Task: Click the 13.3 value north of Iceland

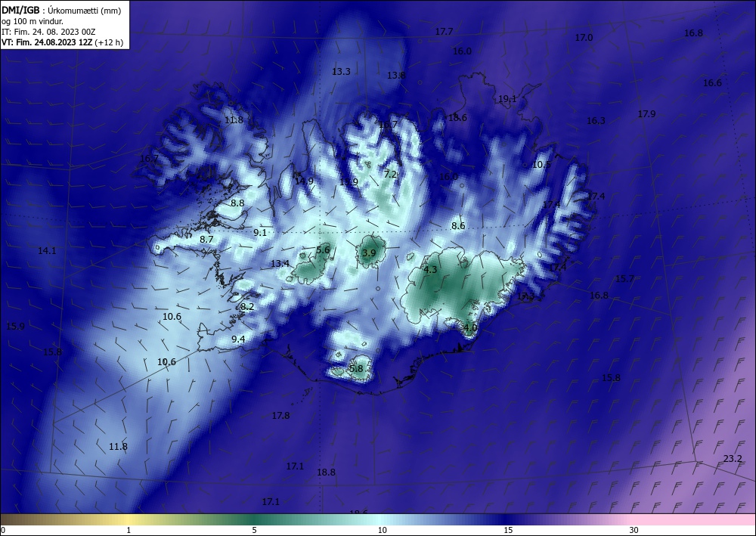Action: click(342, 72)
